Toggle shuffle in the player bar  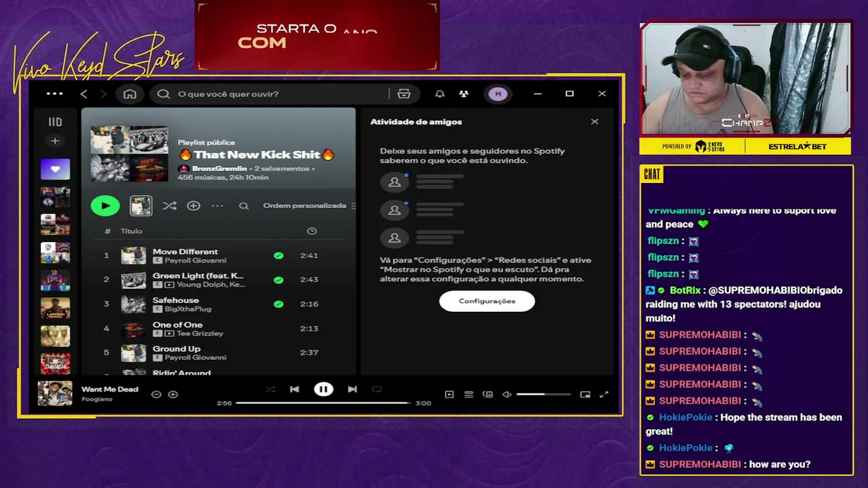click(271, 389)
